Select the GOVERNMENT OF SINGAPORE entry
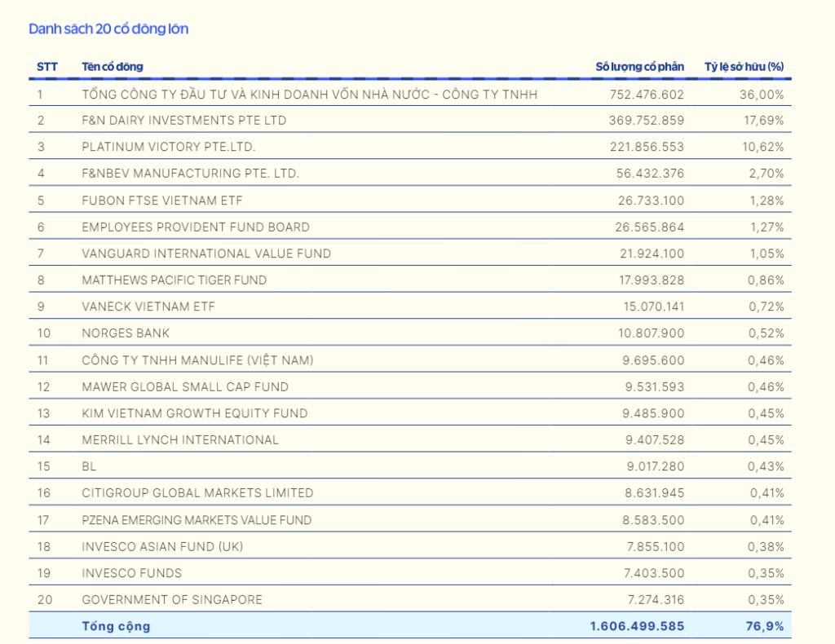Image resolution: width=835 pixels, height=644 pixels. click(172, 600)
